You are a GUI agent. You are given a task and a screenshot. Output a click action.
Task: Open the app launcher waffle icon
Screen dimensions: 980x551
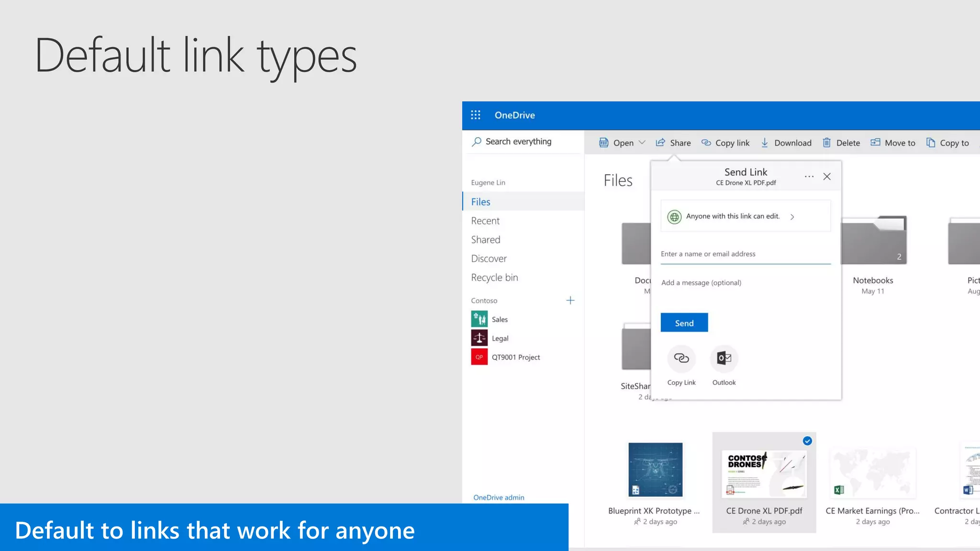click(x=475, y=115)
